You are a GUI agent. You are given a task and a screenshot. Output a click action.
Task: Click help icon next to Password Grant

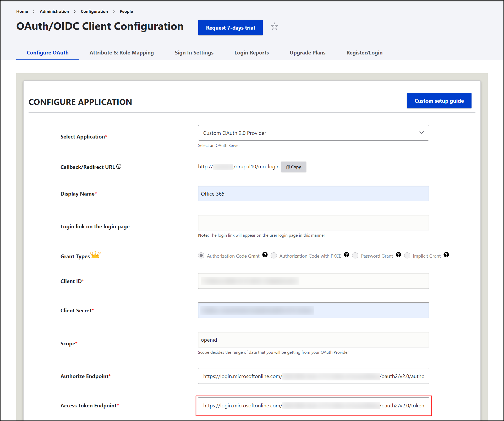(x=398, y=255)
